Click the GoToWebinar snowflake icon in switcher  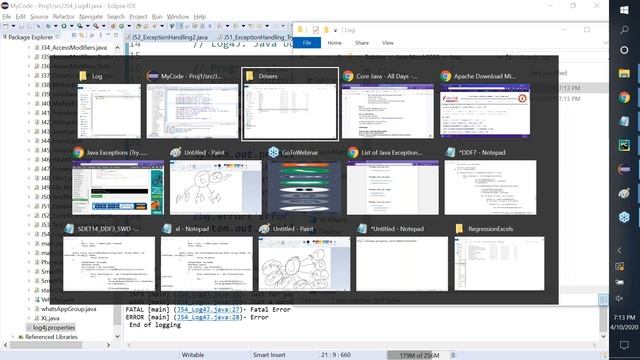coord(273,152)
